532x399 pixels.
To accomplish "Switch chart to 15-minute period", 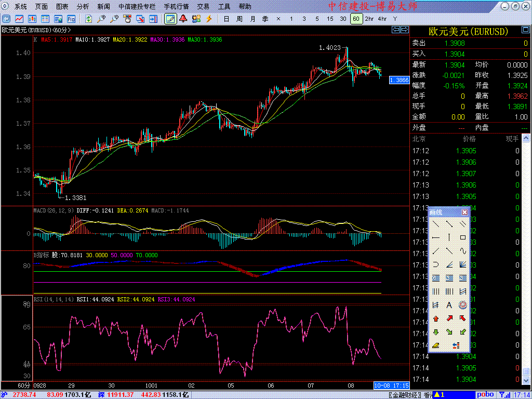I will tap(330, 19).
